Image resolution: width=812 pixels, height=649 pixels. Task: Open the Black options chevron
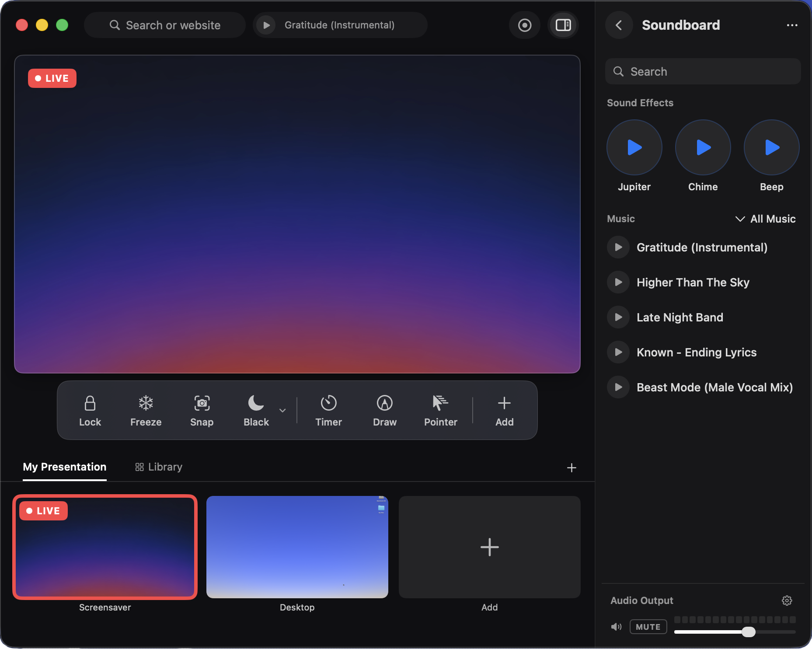(282, 410)
